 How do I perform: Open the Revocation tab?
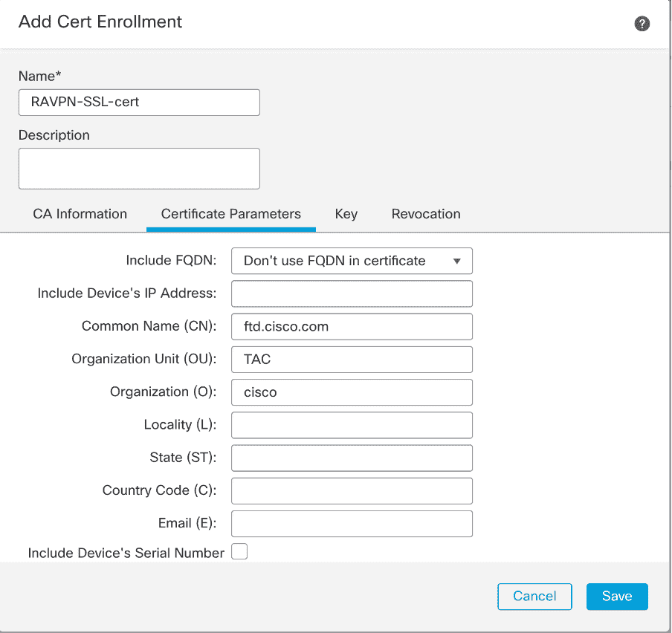point(426,214)
